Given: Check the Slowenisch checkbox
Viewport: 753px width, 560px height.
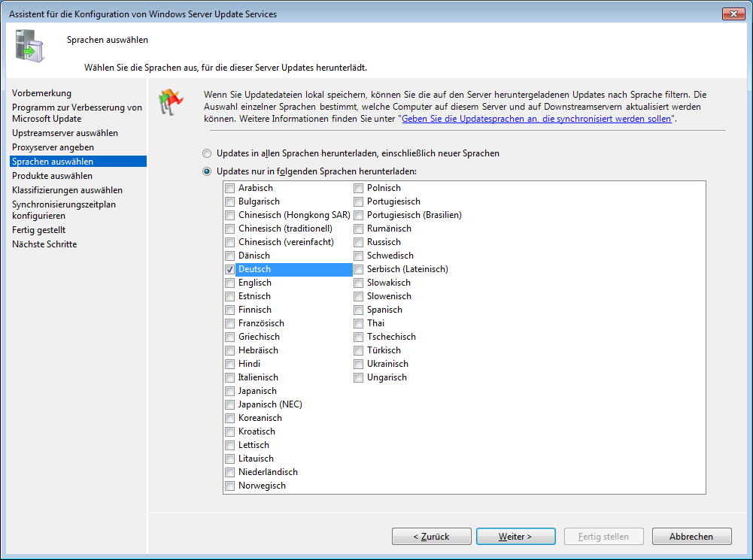Looking at the screenshot, I should click(358, 297).
